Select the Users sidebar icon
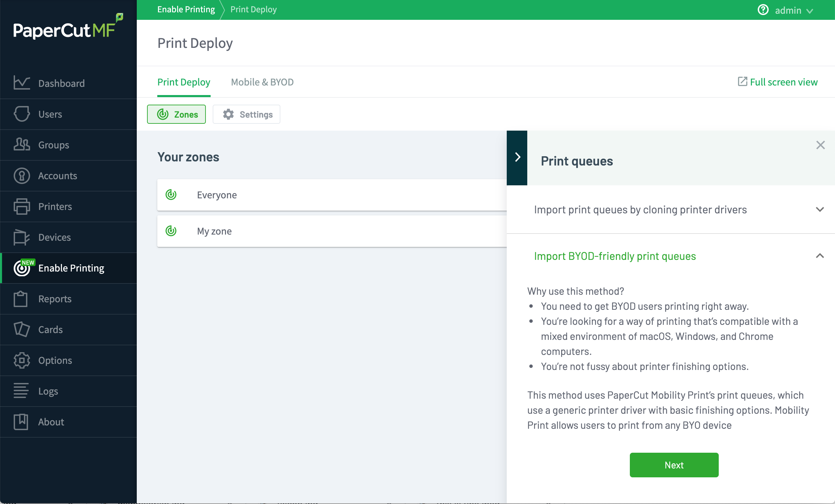Viewport: 835px width, 504px height. 22,114
